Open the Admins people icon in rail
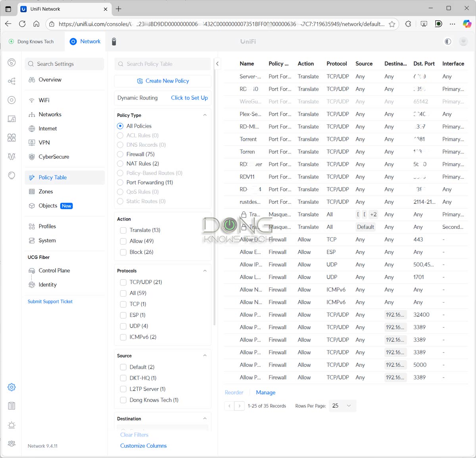 tap(12, 443)
